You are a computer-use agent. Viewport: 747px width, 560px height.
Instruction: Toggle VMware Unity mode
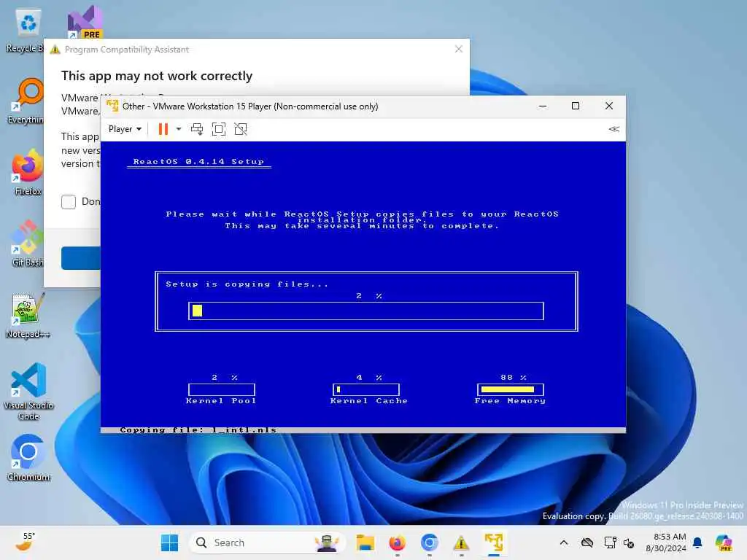click(241, 129)
